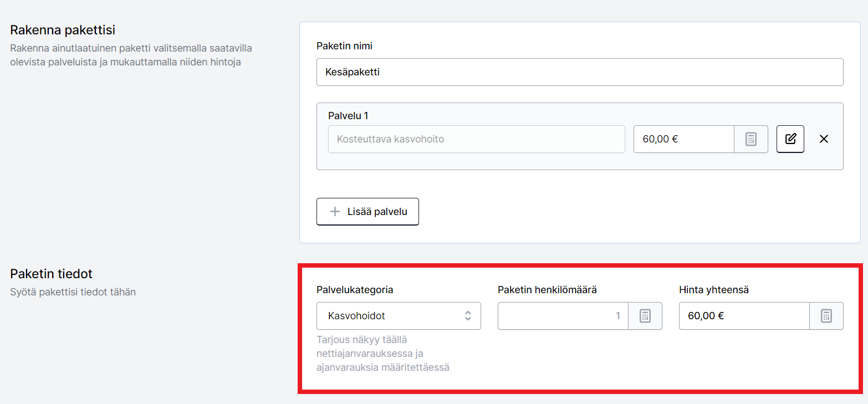Click the Palvelu 1 label
The height and width of the screenshot is (404, 868).
348,116
